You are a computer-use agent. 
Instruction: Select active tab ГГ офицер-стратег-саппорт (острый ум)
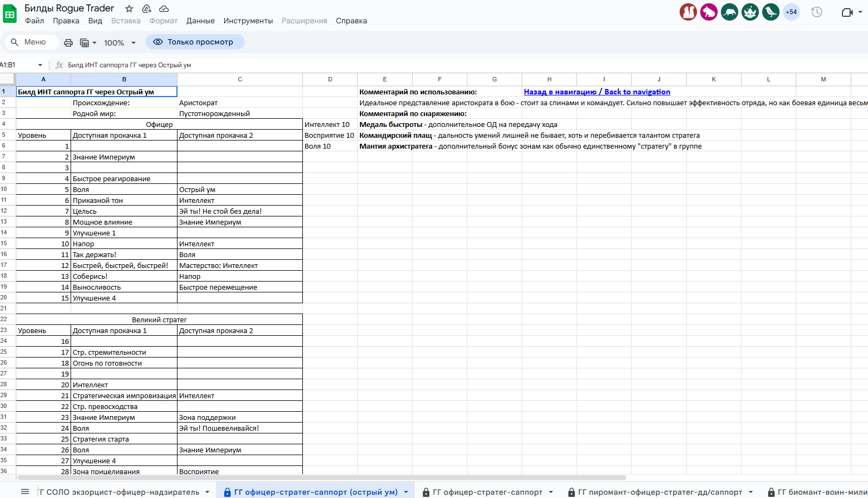coord(316,492)
